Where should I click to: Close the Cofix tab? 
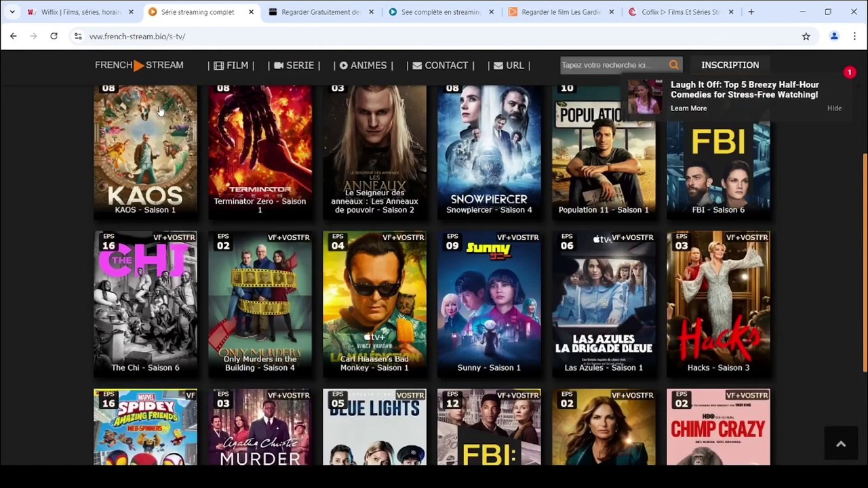[x=731, y=12]
